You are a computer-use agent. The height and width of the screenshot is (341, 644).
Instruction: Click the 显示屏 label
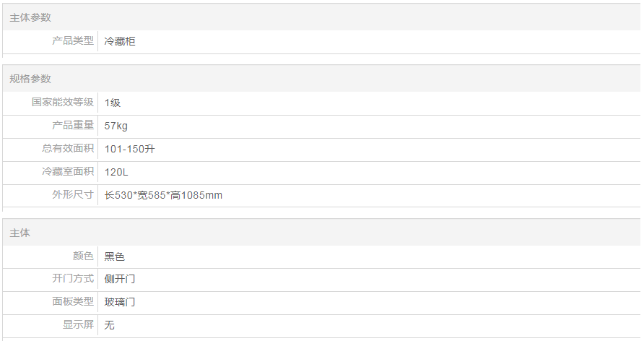pos(78,325)
